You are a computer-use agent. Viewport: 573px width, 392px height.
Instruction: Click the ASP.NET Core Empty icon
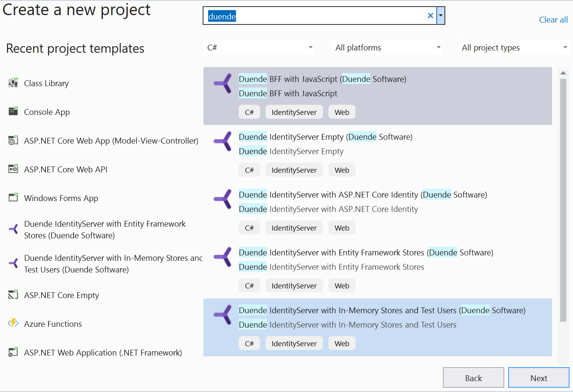13,295
